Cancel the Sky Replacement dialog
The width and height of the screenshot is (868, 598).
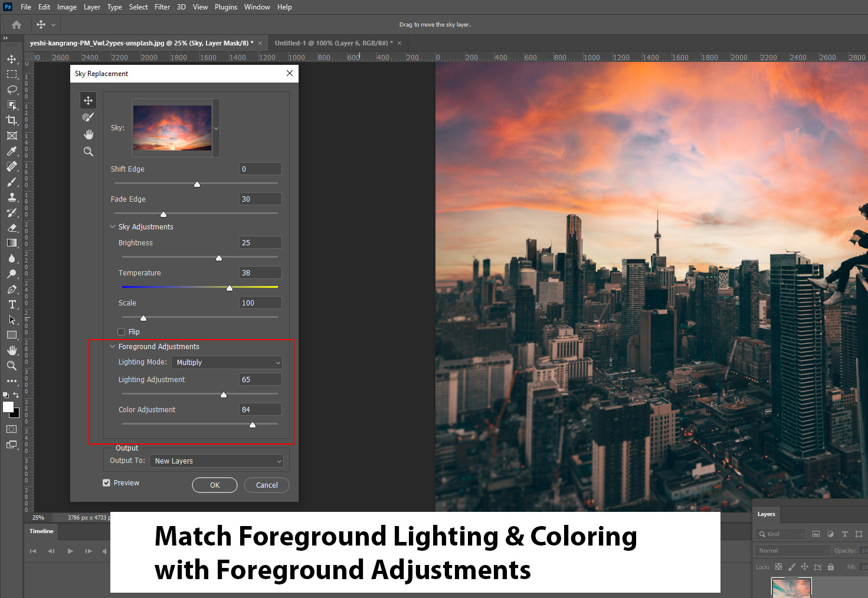click(267, 485)
